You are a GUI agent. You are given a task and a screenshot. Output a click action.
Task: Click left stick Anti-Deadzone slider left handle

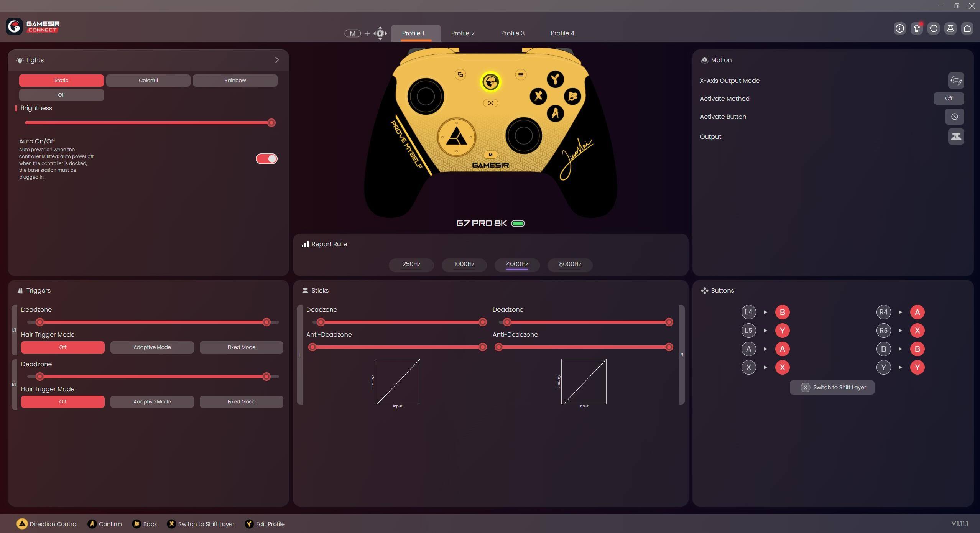[312, 347]
